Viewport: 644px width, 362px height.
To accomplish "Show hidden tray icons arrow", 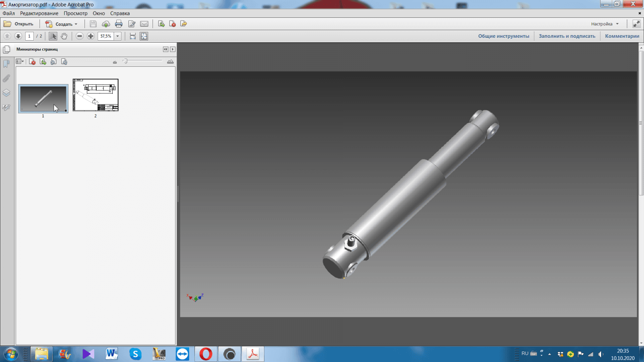I will (x=549, y=354).
